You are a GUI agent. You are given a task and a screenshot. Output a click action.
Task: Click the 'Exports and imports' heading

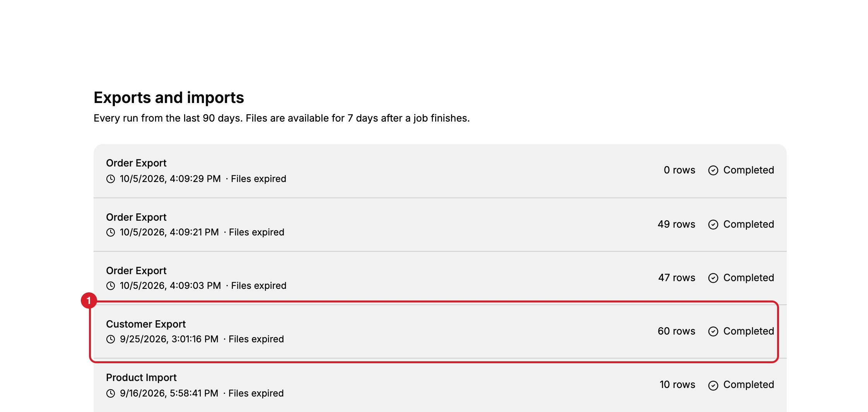[x=169, y=98]
